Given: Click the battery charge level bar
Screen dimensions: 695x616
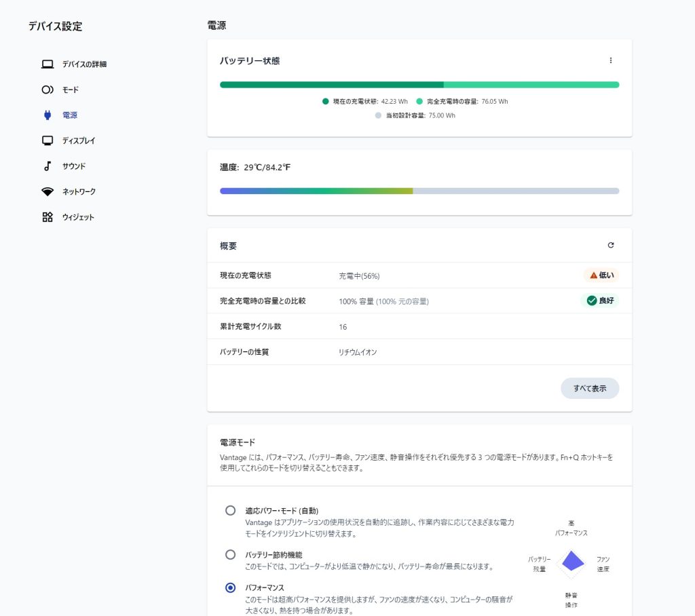Looking at the screenshot, I should [419, 85].
